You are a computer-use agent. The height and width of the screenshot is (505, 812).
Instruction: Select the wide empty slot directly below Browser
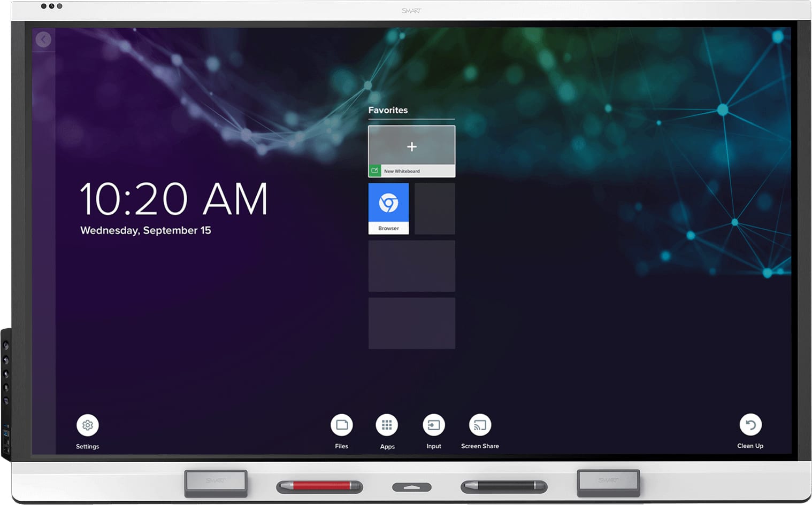pos(411,266)
